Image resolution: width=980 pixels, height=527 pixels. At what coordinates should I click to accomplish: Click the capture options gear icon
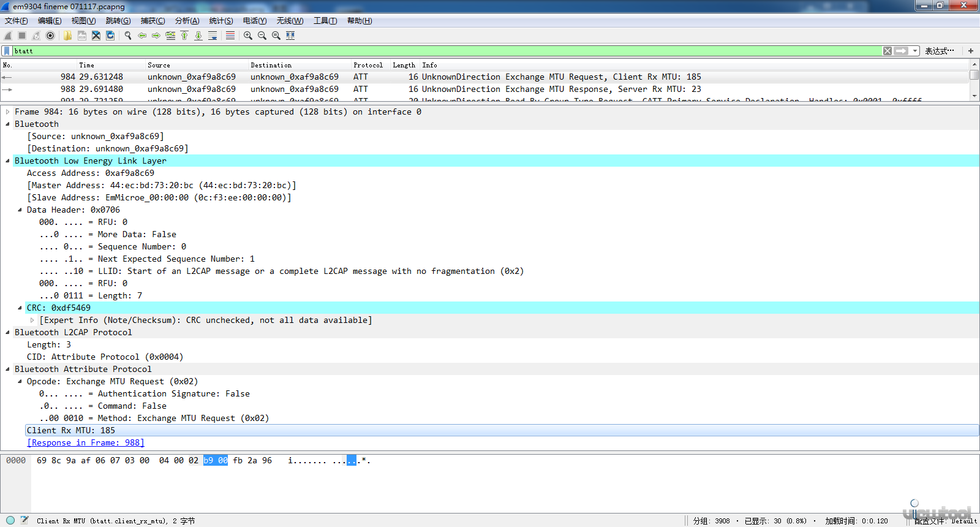coord(50,36)
